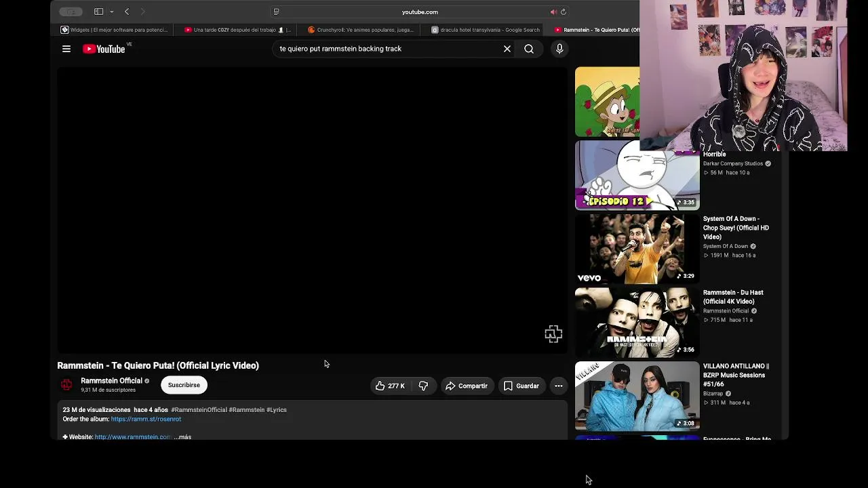Reload the page with the refresh icon
This screenshot has height=488, width=868.
[x=563, y=12]
